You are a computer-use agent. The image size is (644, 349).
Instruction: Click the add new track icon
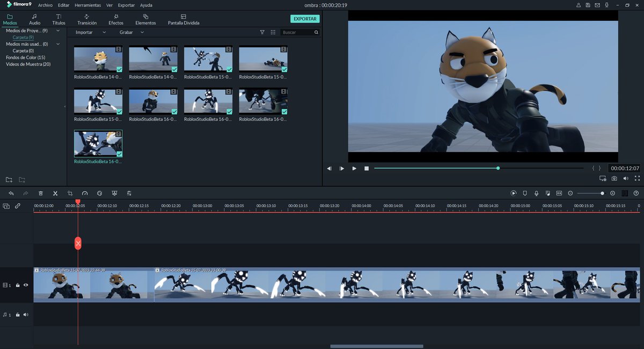[6, 206]
